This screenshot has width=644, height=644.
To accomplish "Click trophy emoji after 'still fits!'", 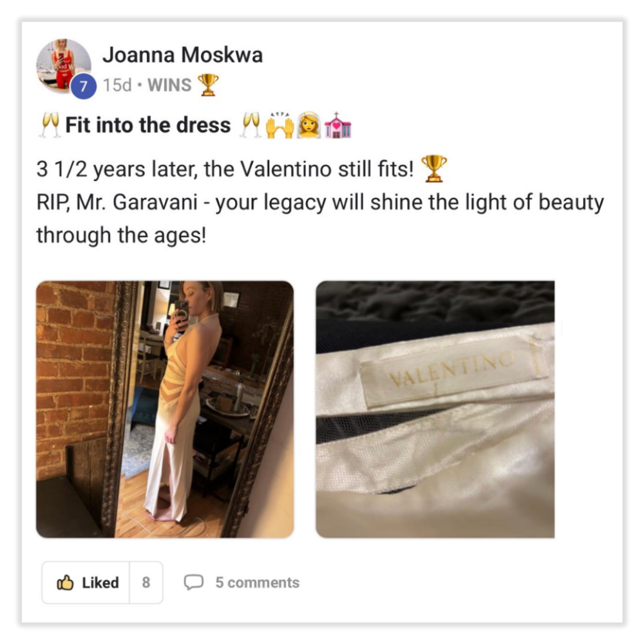I will point(433,168).
